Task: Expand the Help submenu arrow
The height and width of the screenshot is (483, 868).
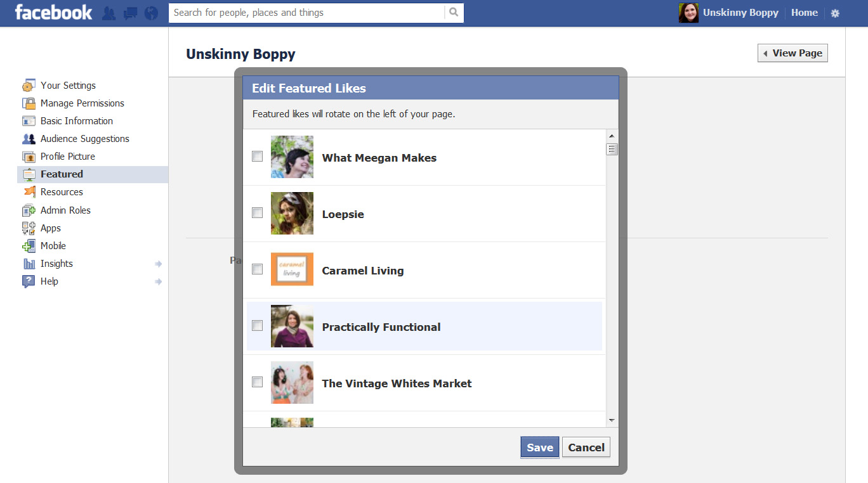Action: click(159, 281)
